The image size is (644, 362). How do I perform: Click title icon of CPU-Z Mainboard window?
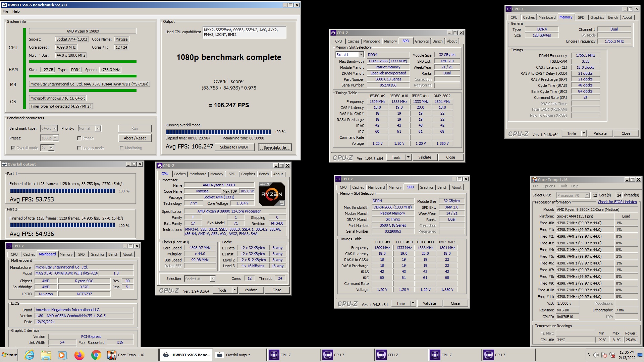pos(9,246)
